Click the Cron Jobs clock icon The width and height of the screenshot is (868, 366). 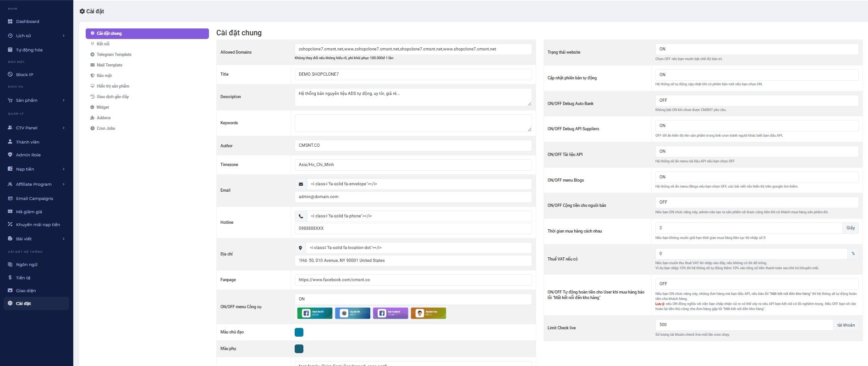[92, 128]
